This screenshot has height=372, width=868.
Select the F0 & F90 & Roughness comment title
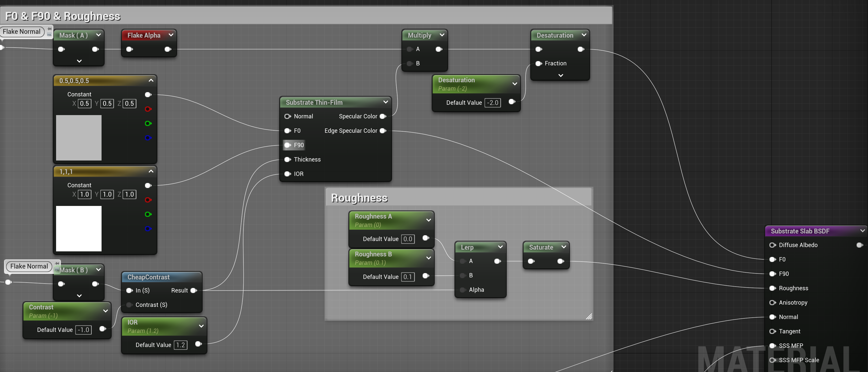tap(63, 16)
